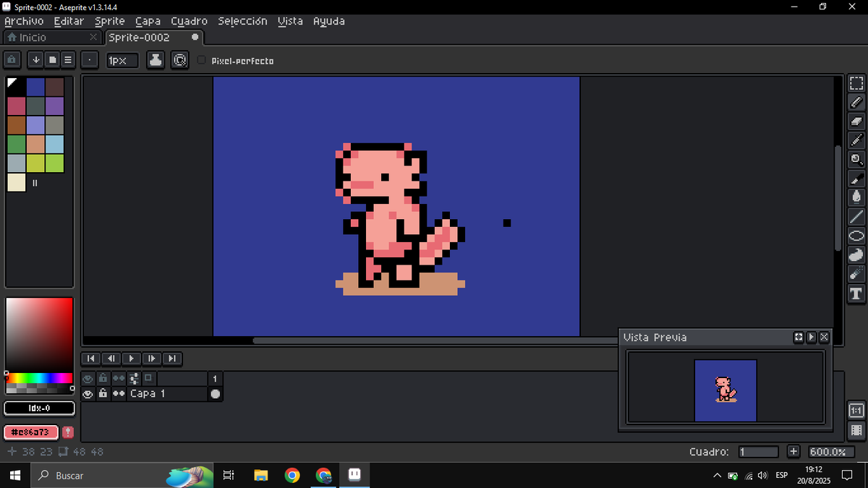
Task: Pick the cream palette swatch
Action: pos(17,182)
